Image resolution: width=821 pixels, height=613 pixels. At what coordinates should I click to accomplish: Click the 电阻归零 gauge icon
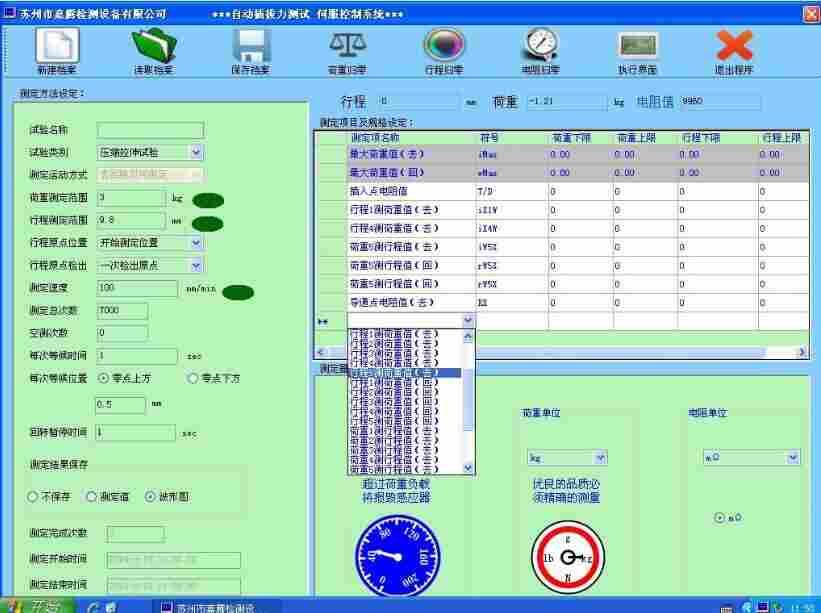pyautogui.click(x=540, y=48)
